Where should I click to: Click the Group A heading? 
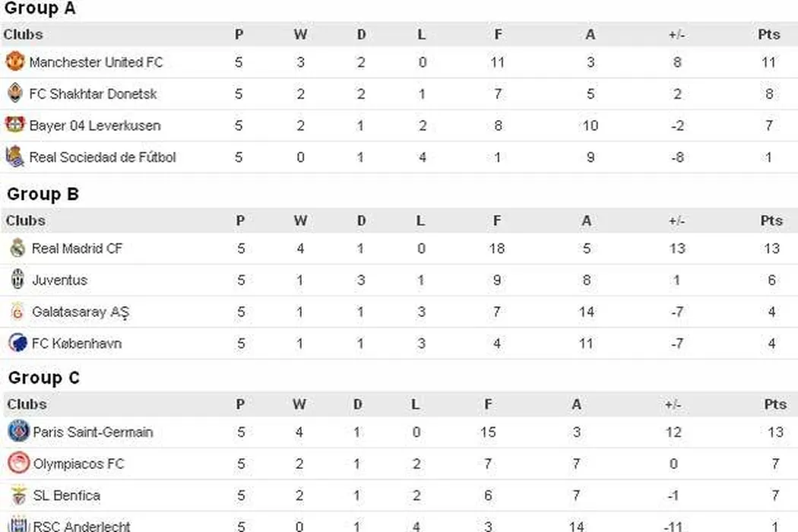click(x=40, y=9)
